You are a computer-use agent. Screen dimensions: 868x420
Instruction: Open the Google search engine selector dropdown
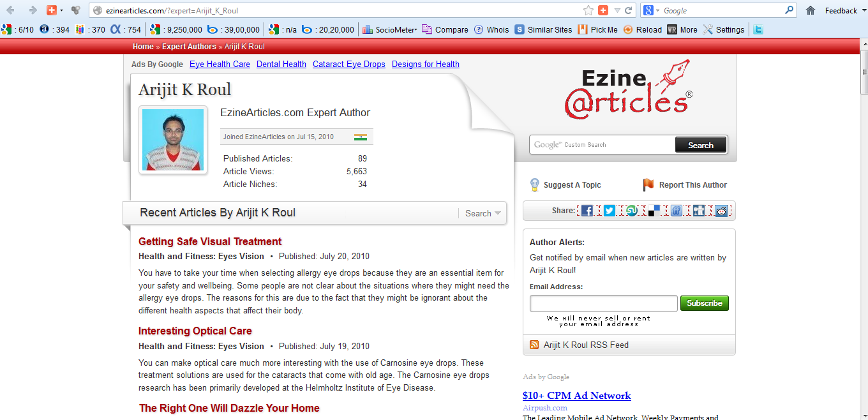click(x=651, y=10)
